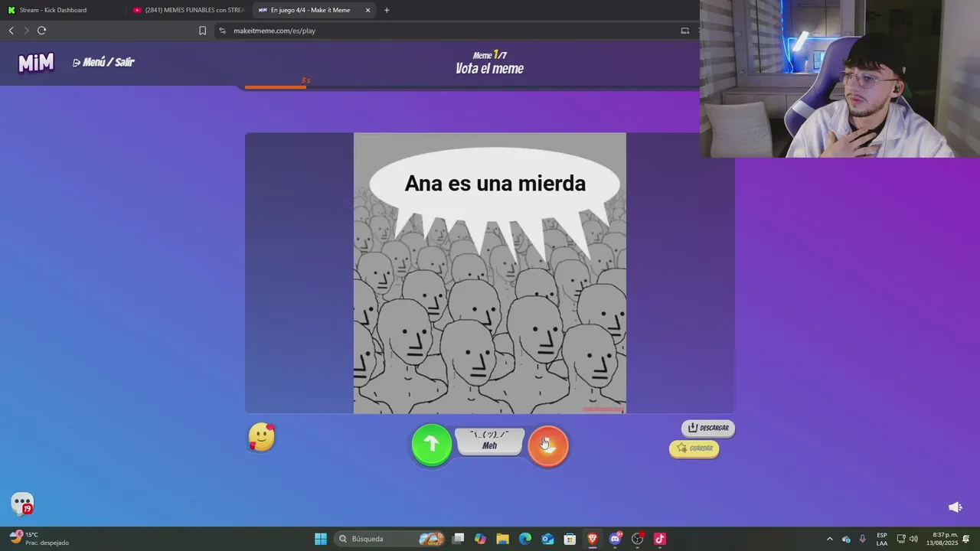980x551 pixels.
Task: Click the taskbar Búsqueda search box
Action: click(390, 539)
